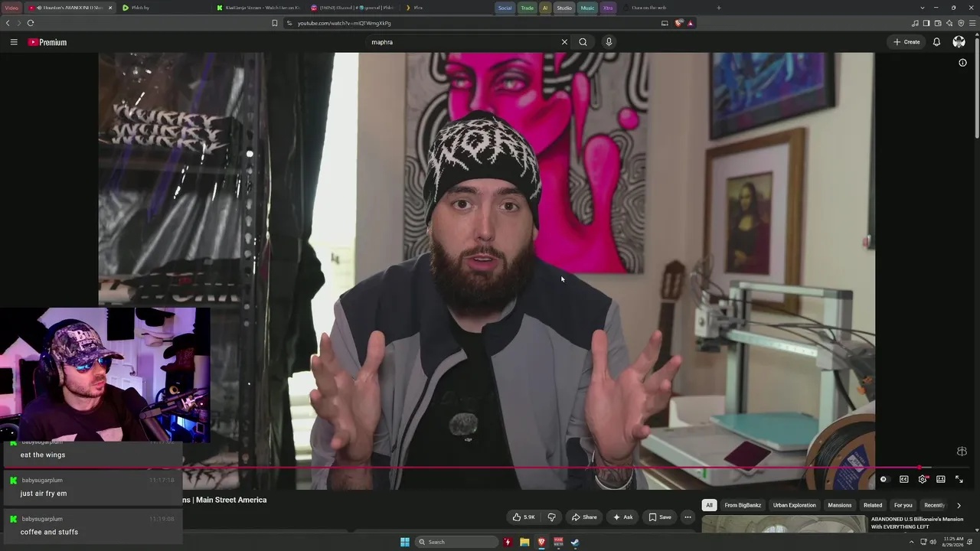Open Brave browser from the taskbar

pos(541,542)
